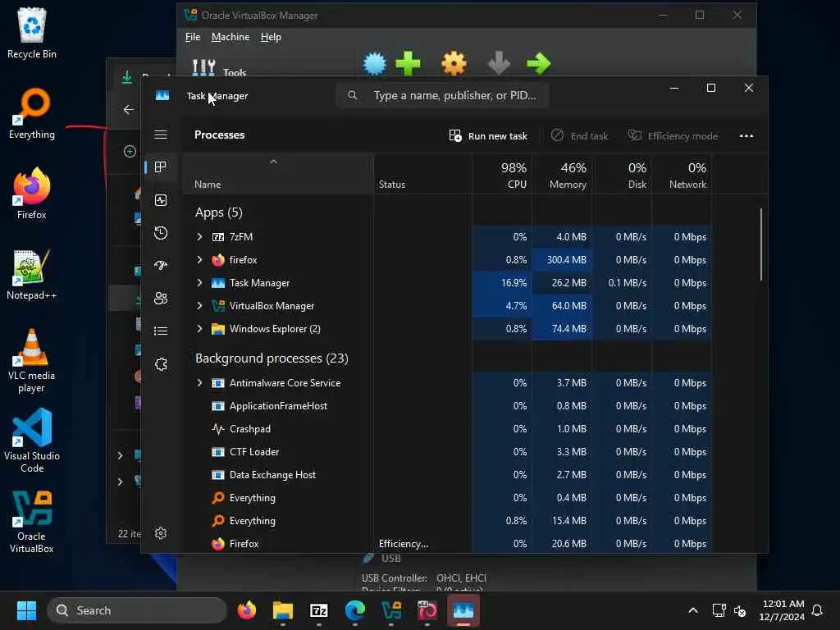Viewport: 840px width, 630px height.
Task: Open the Windows Start menu
Action: click(26, 610)
